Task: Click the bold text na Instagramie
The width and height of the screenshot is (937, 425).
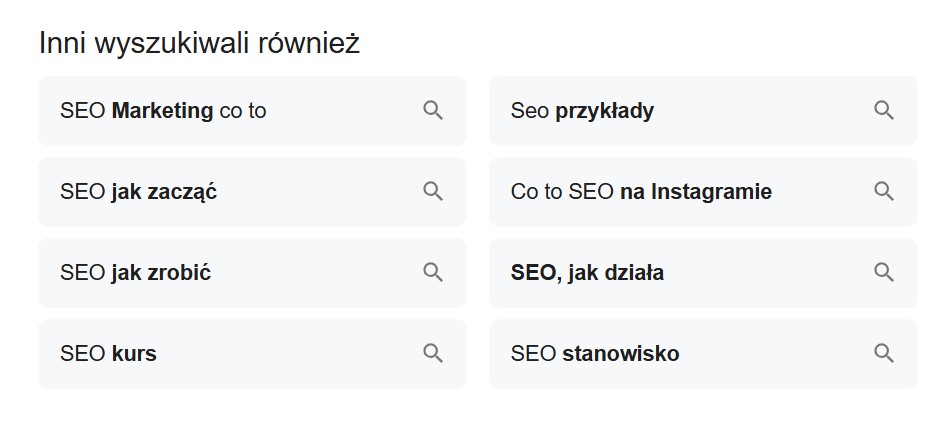Action: pyautogui.click(x=696, y=192)
